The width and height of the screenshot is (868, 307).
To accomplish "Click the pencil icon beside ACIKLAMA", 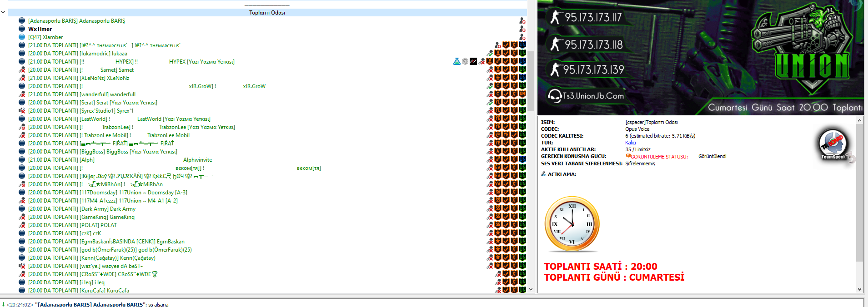I will [543, 174].
